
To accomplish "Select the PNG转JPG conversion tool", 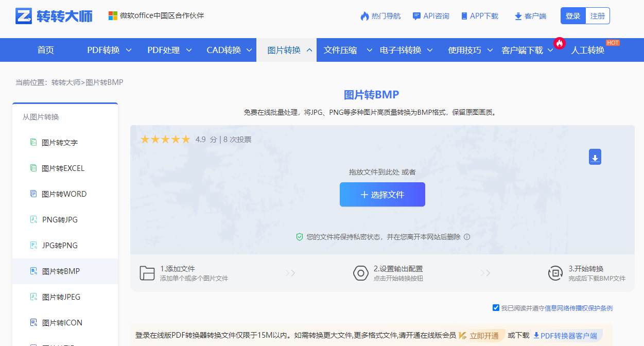I will [x=56, y=219].
